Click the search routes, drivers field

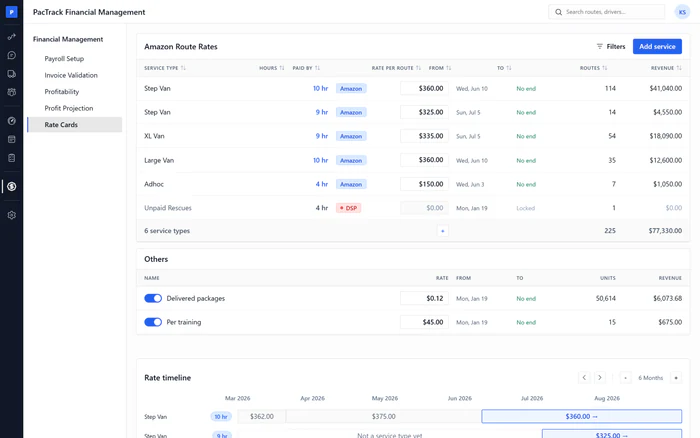606,12
